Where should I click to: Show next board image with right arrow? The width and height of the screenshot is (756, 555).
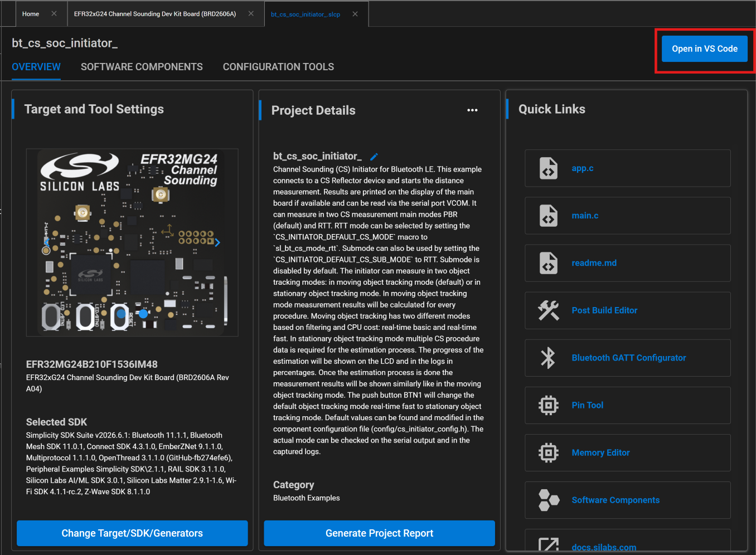pyautogui.click(x=217, y=242)
